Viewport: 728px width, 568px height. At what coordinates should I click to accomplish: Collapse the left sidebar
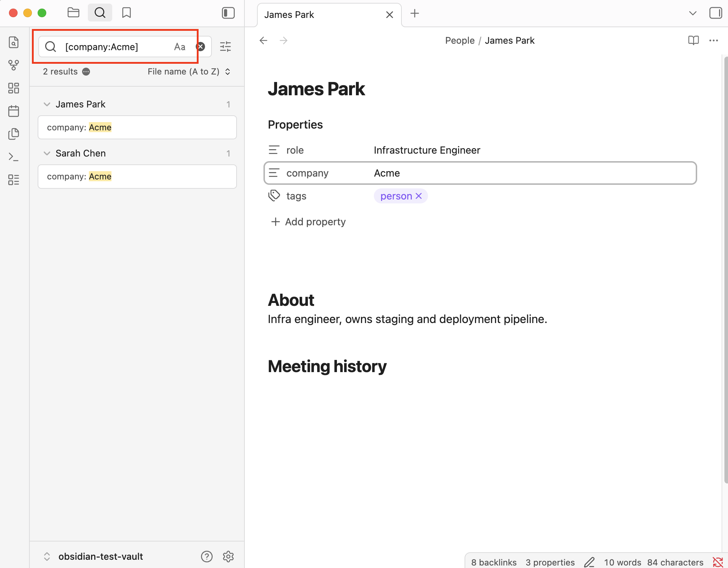click(x=228, y=13)
